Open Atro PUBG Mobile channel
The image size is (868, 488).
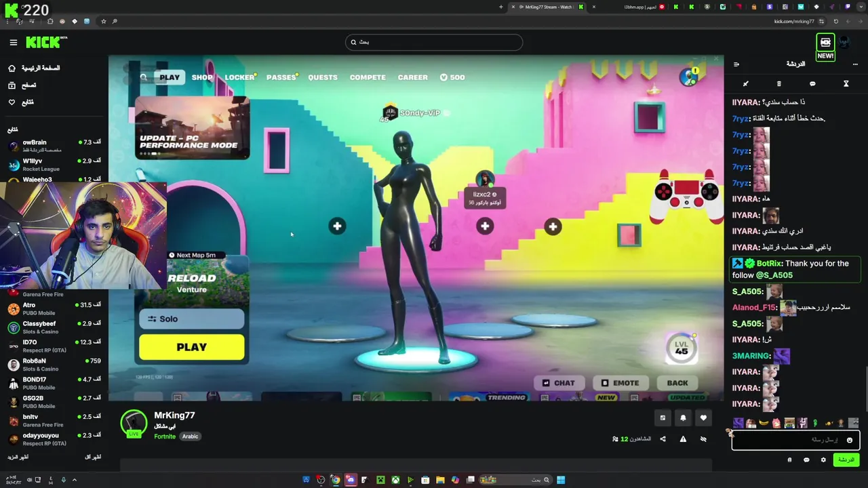(x=54, y=308)
